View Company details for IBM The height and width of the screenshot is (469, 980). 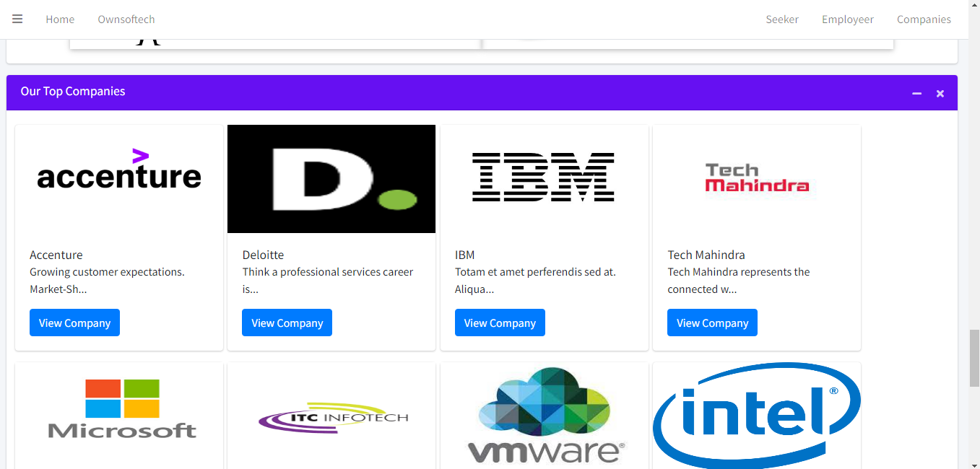(x=500, y=323)
